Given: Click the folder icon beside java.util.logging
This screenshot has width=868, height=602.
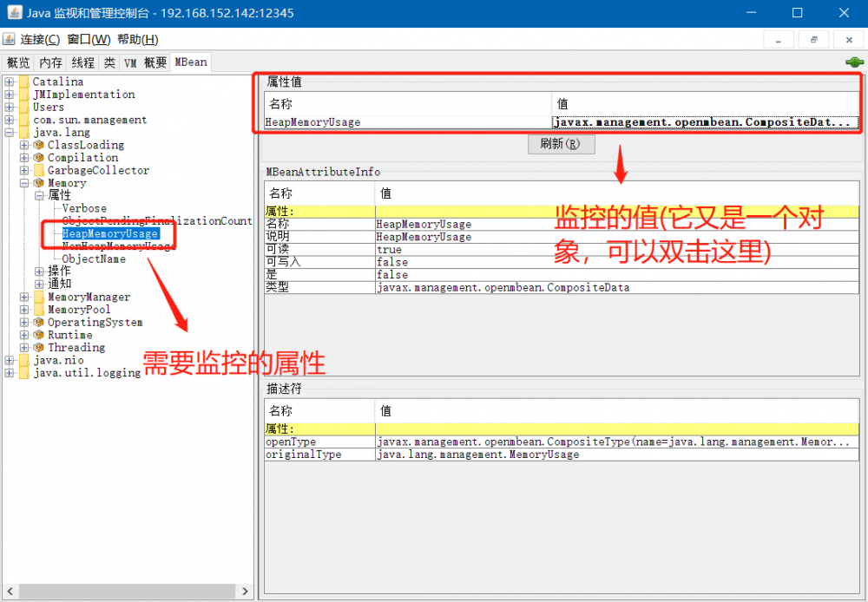Looking at the screenshot, I should 24,372.
